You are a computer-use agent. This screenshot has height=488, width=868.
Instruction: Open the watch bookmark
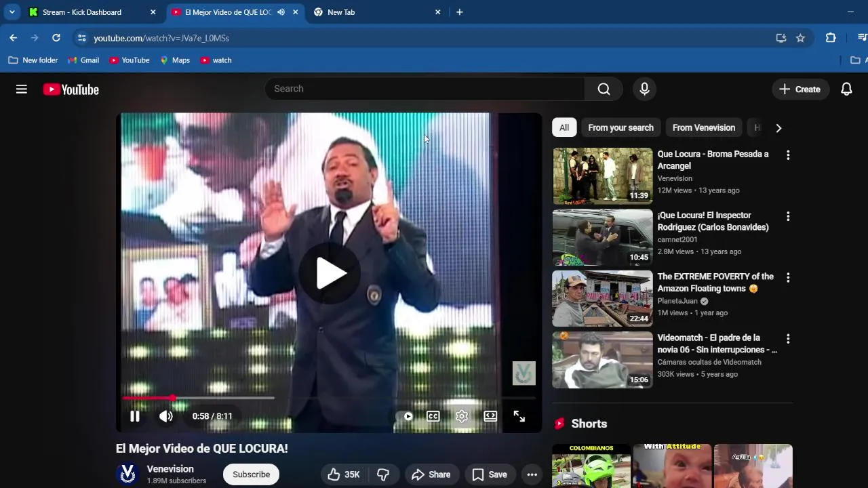tap(216, 60)
